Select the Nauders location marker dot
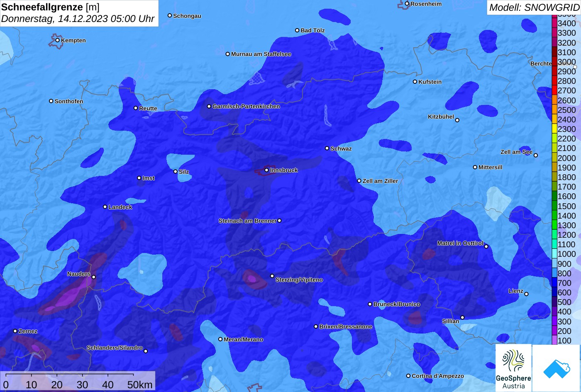Image resolution: width=581 pixels, height=392 pixels. coord(94,277)
